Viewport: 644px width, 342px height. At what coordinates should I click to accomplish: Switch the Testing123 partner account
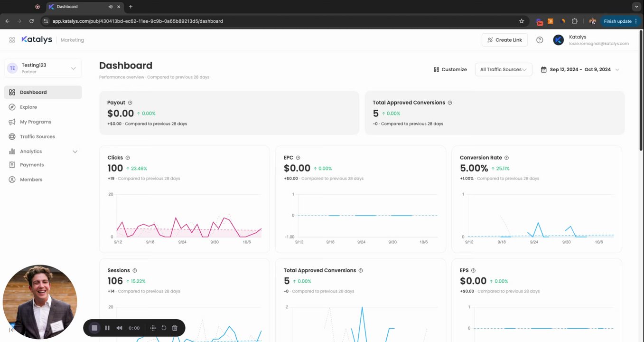click(x=43, y=68)
